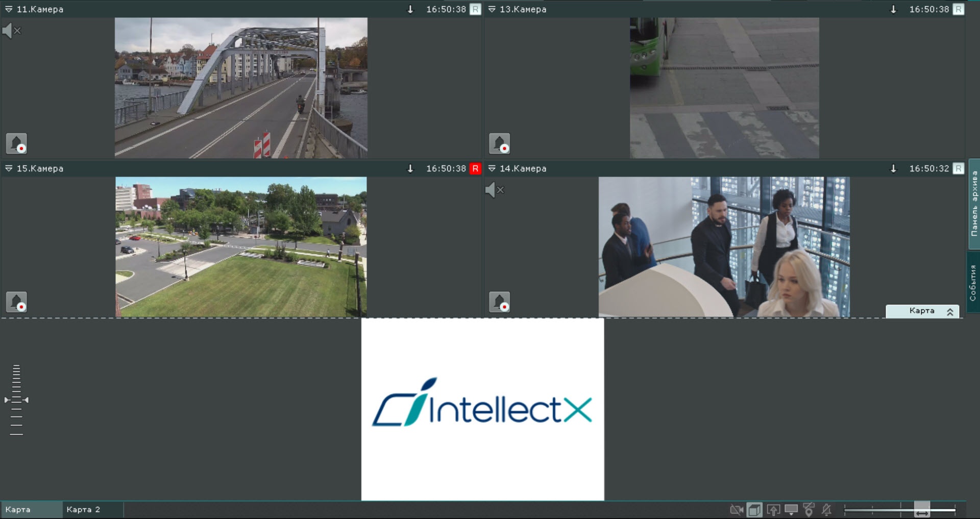Toggle the red R recording indicator on camera 15

tap(475, 168)
